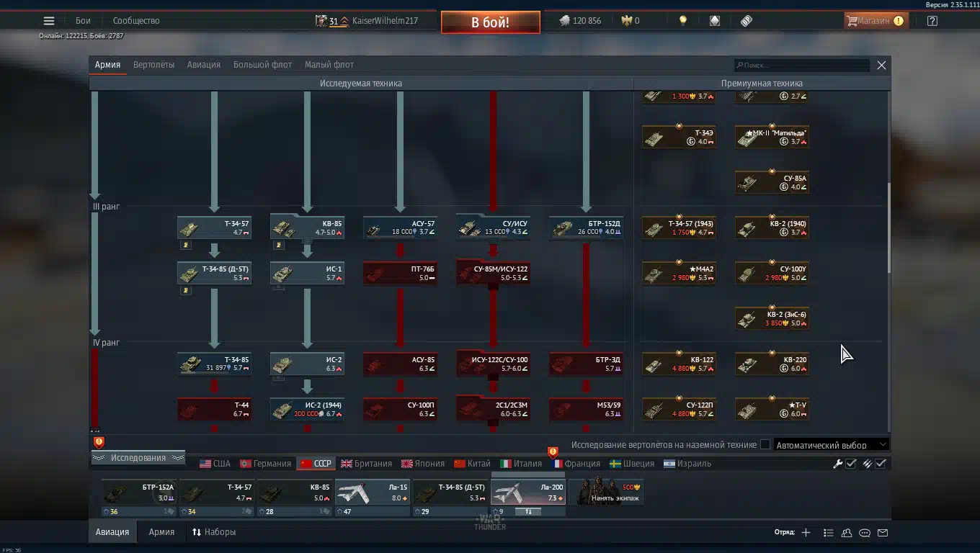This screenshot has width=980, height=553.
Task: Select locked ПТ-76Б vehicle card
Action: tap(401, 273)
